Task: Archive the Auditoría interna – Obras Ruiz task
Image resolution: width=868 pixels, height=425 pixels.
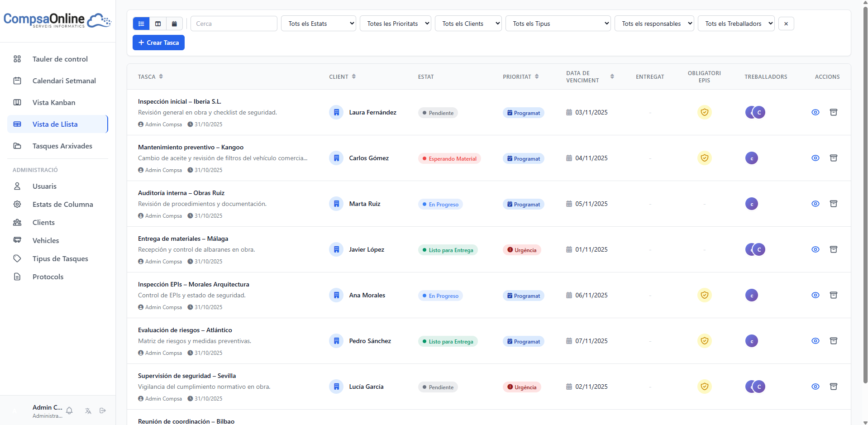Action: click(834, 204)
